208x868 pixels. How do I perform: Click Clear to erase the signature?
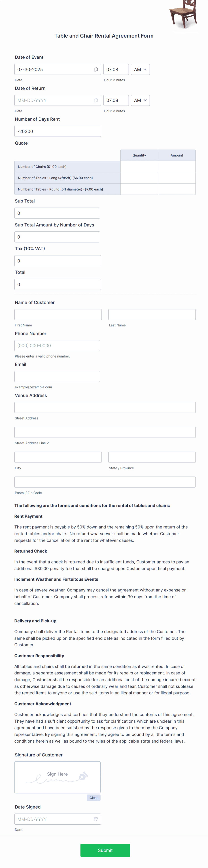click(x=93, y=798)
